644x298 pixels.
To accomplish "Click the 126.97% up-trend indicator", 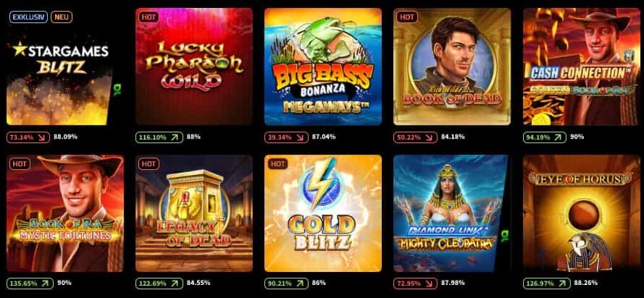I will (x=547, y=284).
